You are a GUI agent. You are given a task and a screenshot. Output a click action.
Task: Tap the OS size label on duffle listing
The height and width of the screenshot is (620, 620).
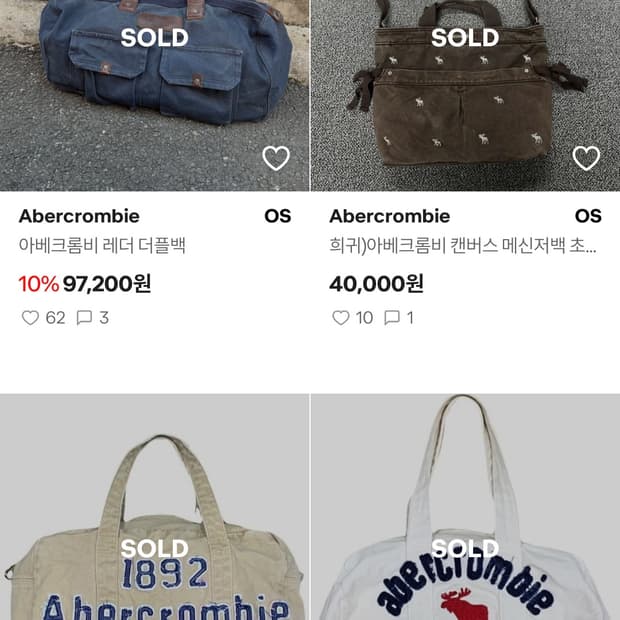pos(277,216)
